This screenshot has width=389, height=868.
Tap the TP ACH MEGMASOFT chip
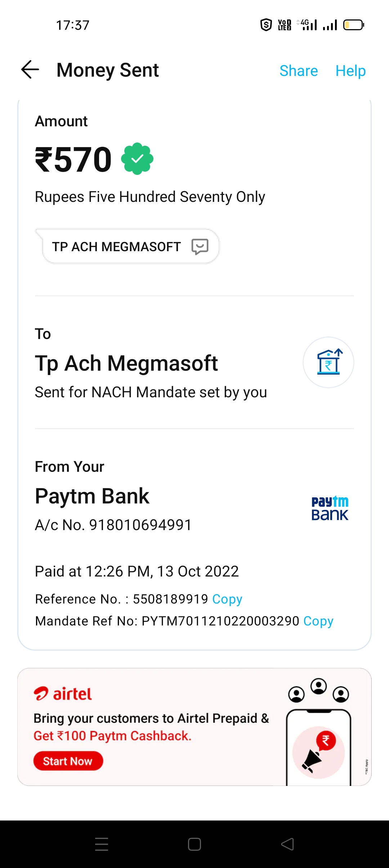point(116,247)
